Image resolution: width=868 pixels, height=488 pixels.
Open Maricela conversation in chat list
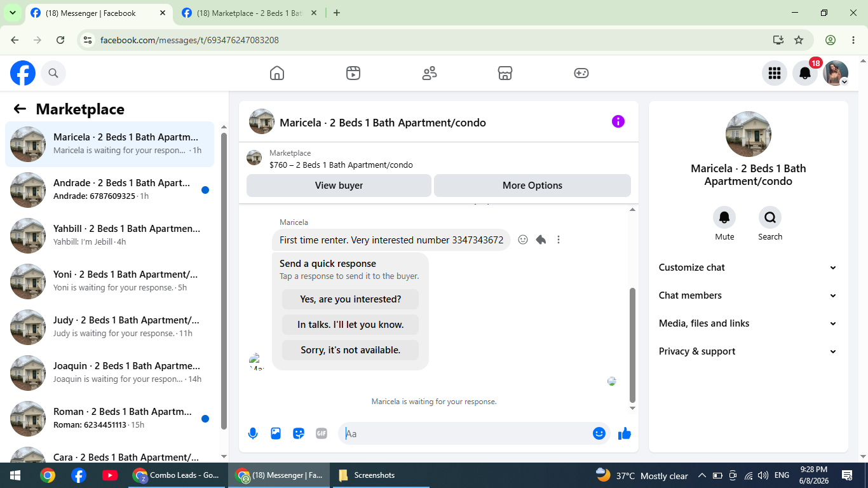pyautogui.click(x=110, y=144)
